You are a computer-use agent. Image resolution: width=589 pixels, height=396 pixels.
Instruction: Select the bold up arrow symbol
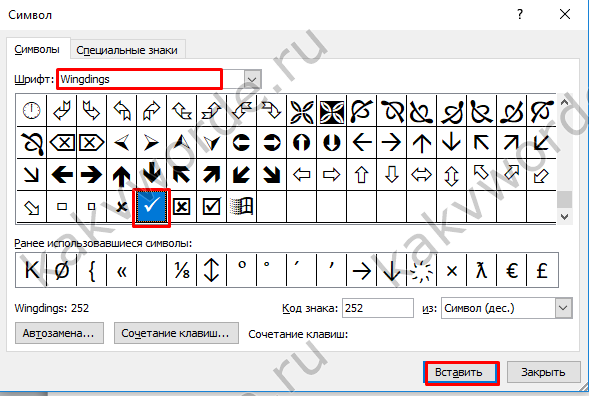click(121, 175)
